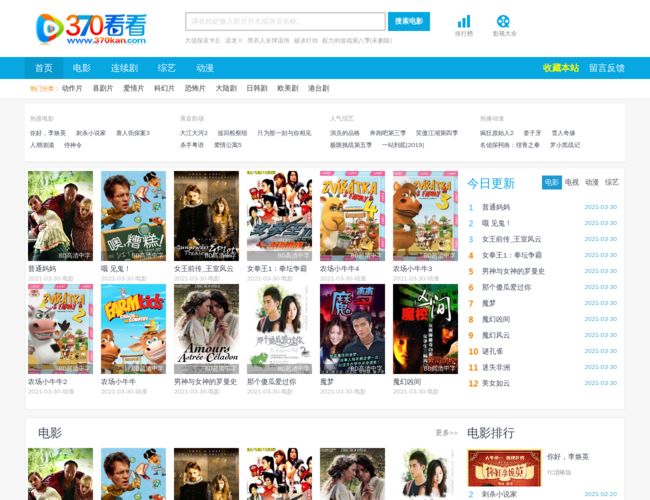Switch to 电视 tab in 今日更新

pyautogui.click(x=572, y=182)
